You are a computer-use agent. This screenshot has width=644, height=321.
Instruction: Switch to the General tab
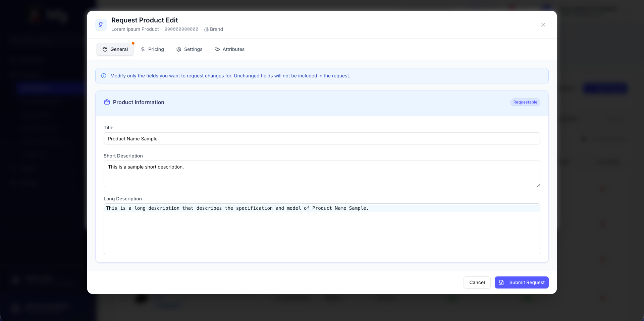point(115,49)
